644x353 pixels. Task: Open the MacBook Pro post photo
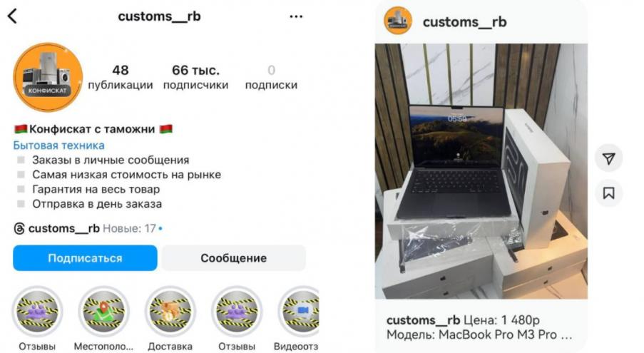pos(481,171)
